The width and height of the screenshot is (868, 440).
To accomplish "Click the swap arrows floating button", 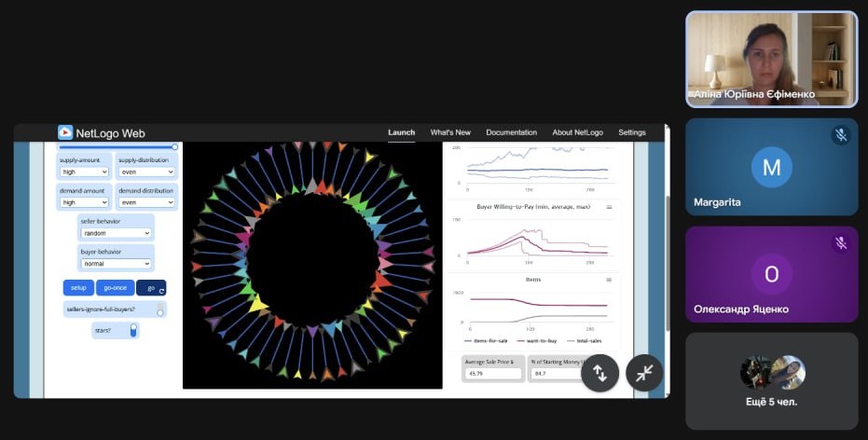I will (x=599, y=373).
